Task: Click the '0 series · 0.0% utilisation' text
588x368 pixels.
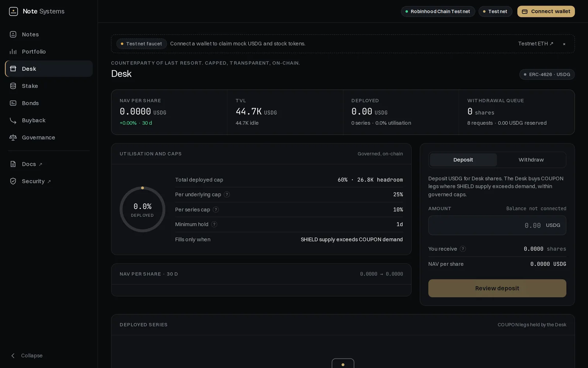Action: pyautogui.click(x=381, y=123)
